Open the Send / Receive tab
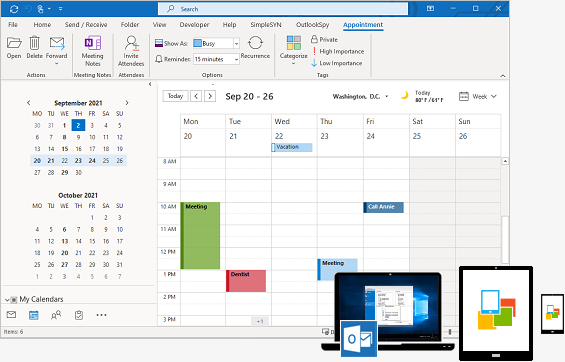The width and height of the screenshot is (565, 362). coord(86,24)
